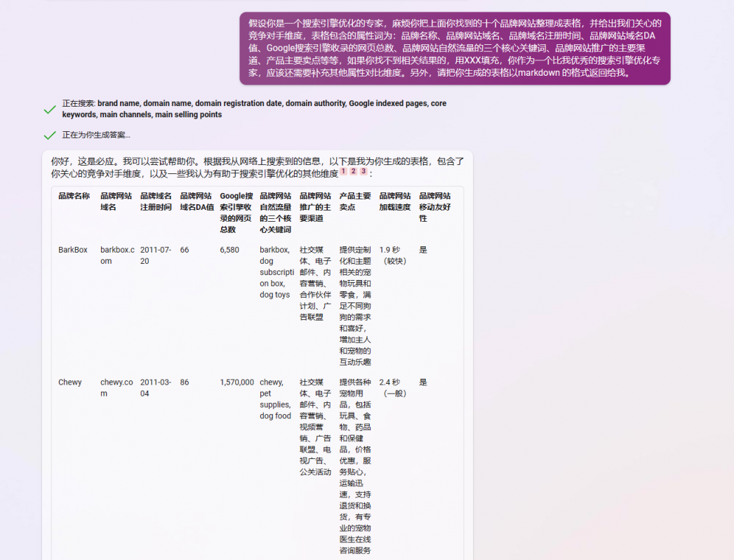Open citation reference 3
The image size is (734, 560).
[x=363, y=171]
